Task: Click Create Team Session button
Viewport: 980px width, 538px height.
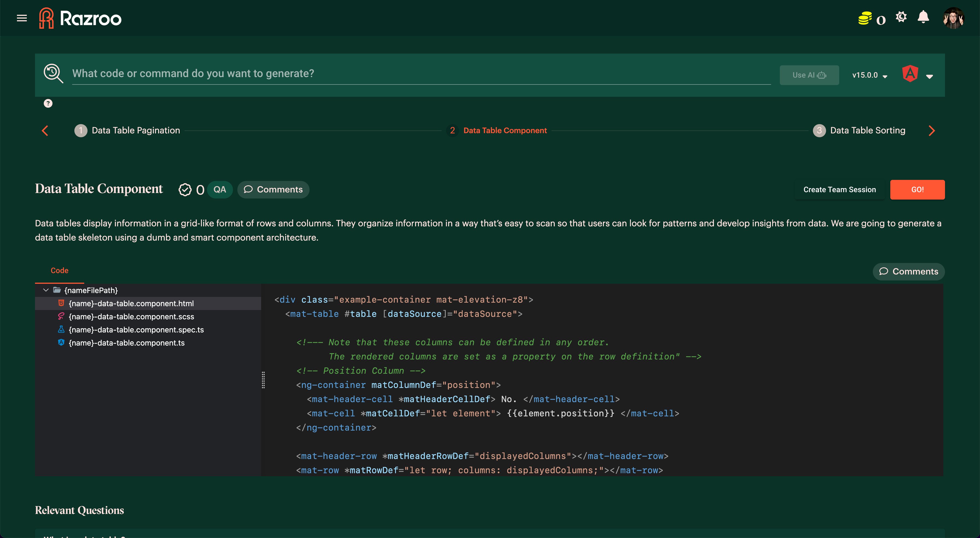Action: 839,189
